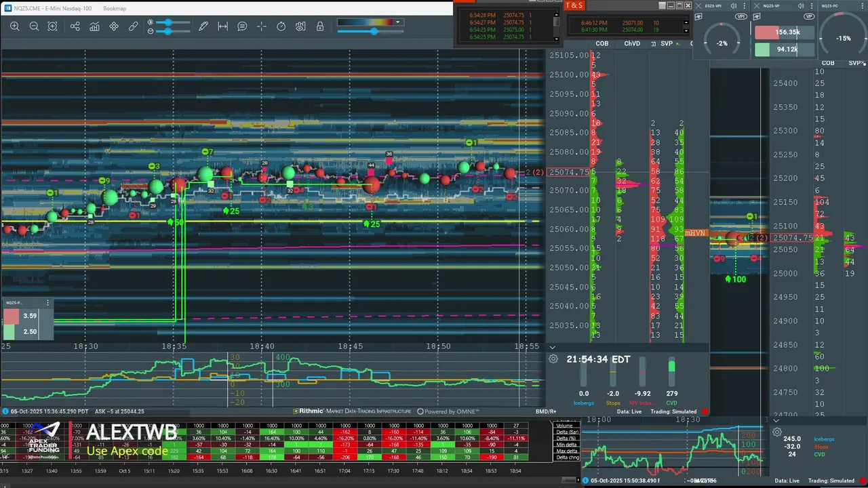Click Data: Live status in main chart

pos(629,411)
